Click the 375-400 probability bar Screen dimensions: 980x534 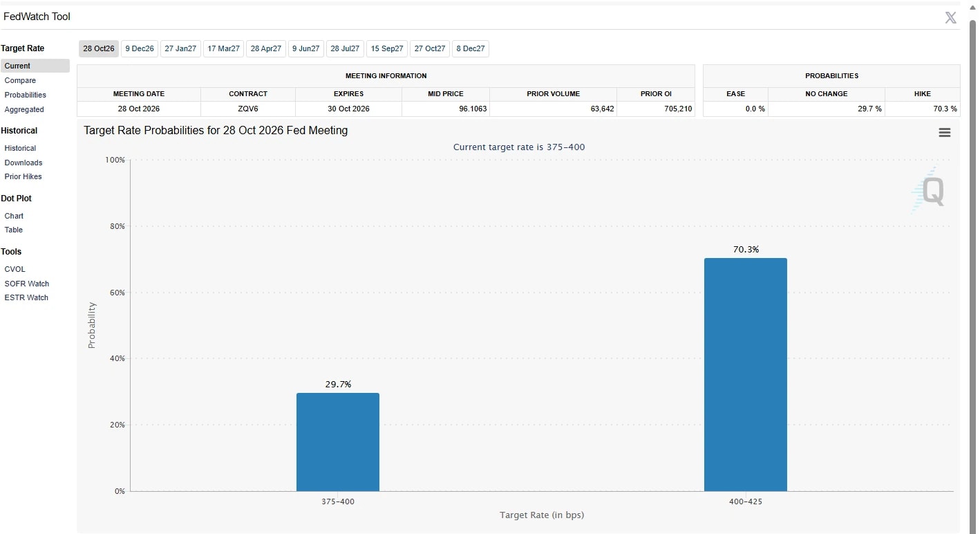(x=338, y=442)
